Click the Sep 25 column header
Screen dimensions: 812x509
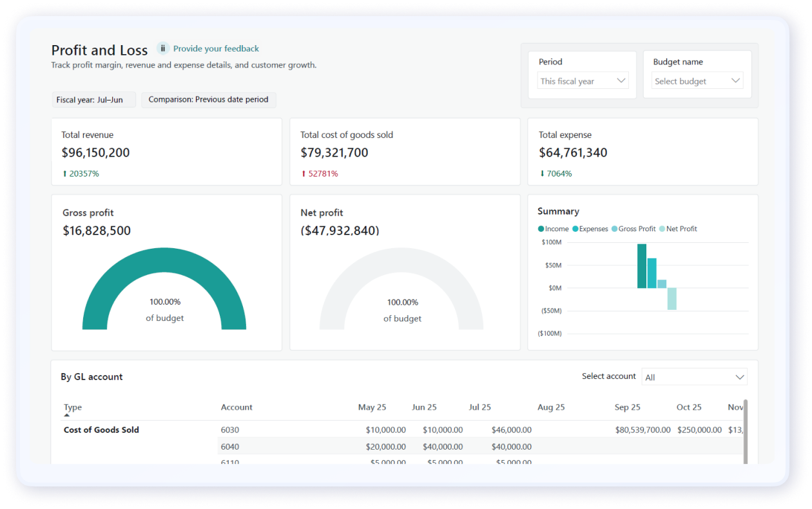coord(627,407)
